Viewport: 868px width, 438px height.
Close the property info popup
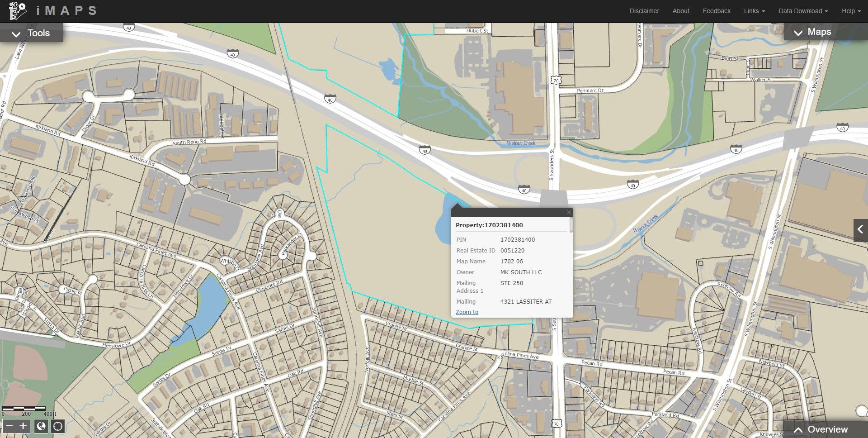[x=569, y=212]
